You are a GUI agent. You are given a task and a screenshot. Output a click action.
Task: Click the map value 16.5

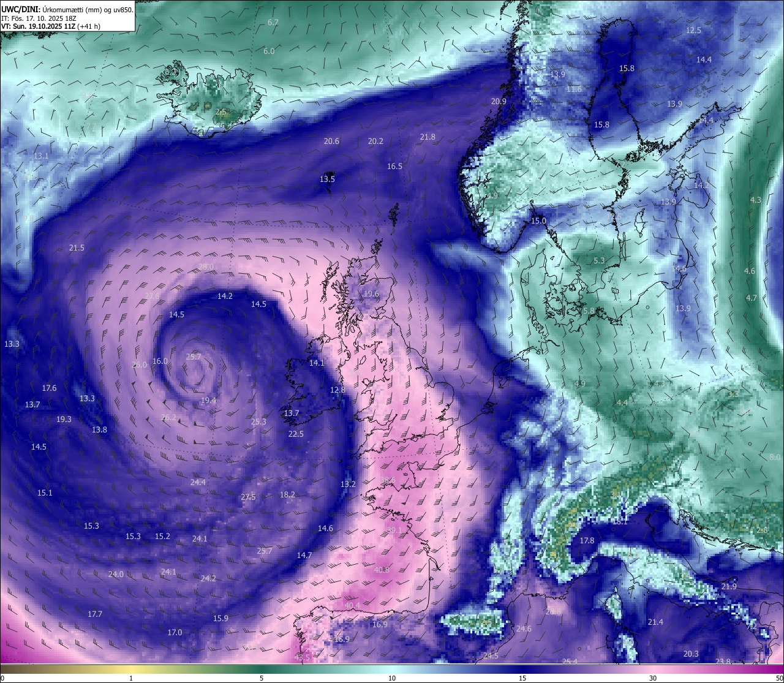coord(394,166)
